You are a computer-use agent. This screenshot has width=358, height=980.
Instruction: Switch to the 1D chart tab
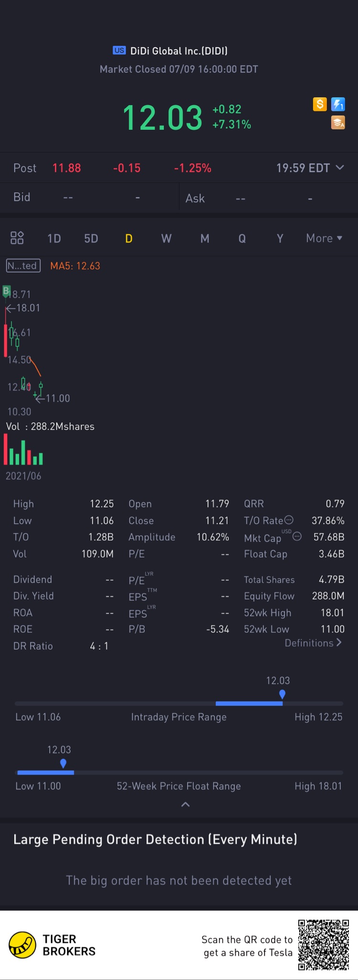tap(54, 238)
